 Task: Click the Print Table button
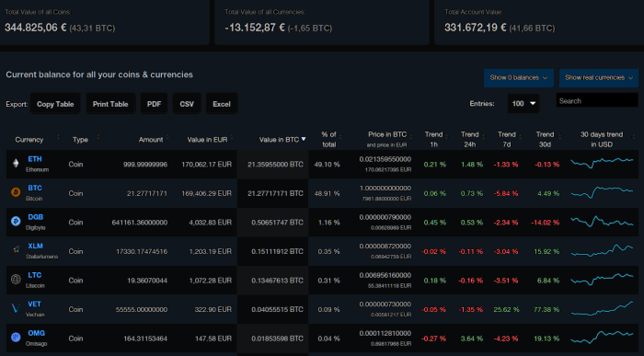pyautogui.click(x=110, y=104)
